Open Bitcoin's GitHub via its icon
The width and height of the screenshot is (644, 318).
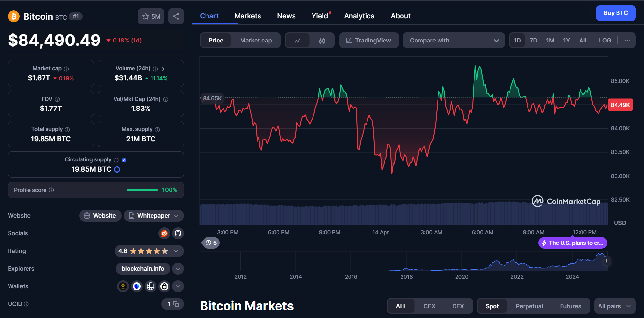[x=178, y=233]
